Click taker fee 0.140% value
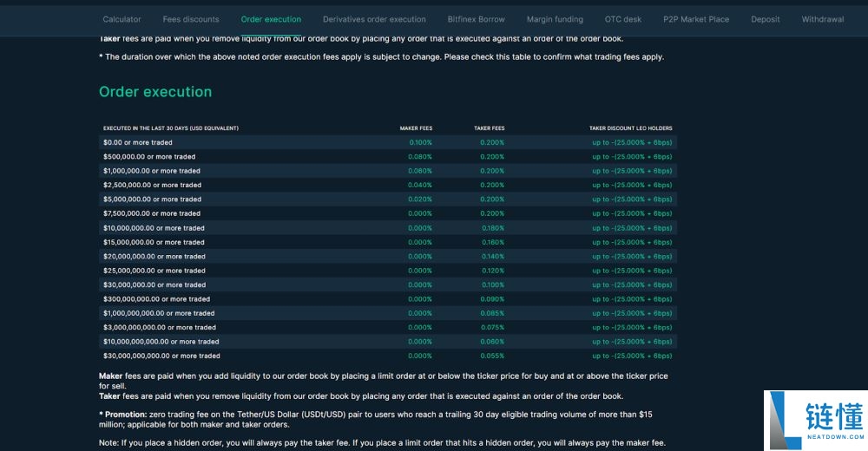The height and width of the screenshot is (451, 868). 493,256
